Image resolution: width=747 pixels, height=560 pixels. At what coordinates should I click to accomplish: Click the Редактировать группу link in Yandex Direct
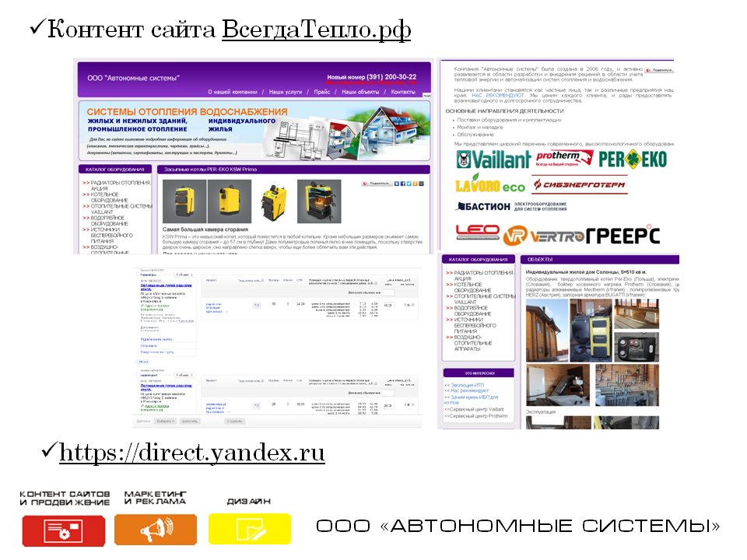coord(156,339)
